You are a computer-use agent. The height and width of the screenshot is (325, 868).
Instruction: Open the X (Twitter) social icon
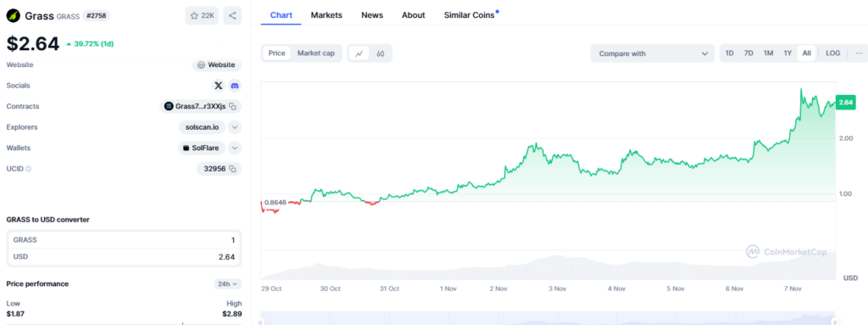(x=219, y=86)
